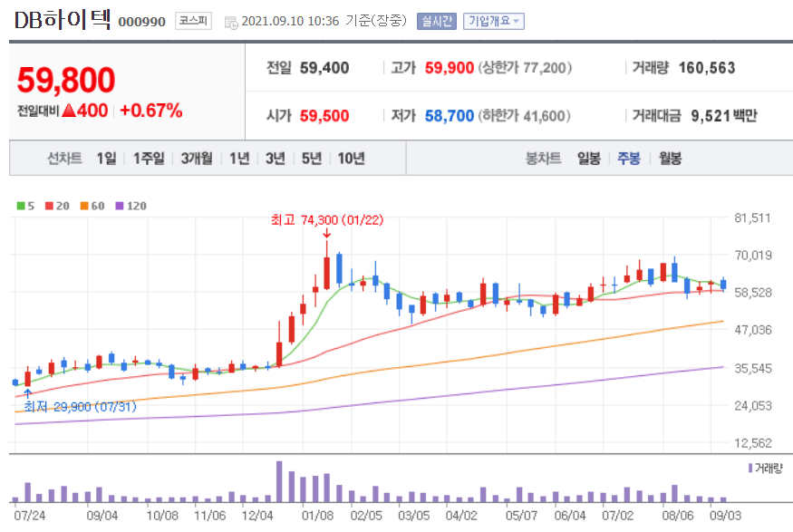Viewport: 793px width, 532px height.
Task: Select the orange 60-period moving average legend marker
Action: [83, 205]
